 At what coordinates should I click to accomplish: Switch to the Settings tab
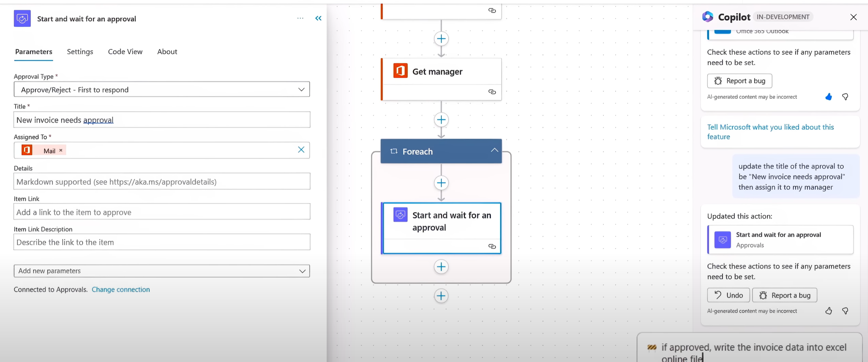(x=80, y=51)
